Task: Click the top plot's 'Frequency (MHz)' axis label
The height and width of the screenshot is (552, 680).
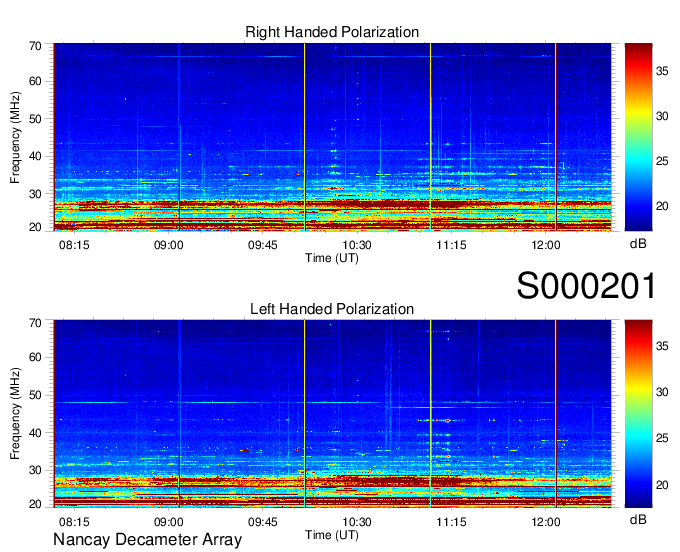Action: [15, 137]
